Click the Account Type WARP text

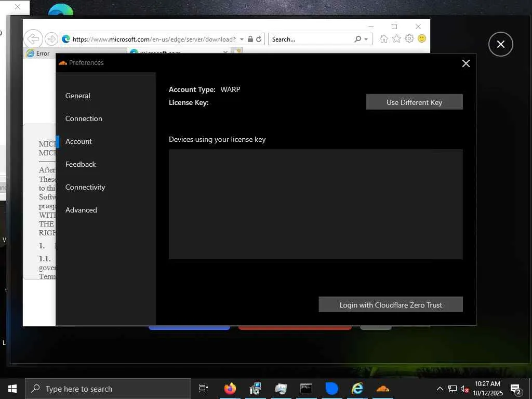coord(205,89)
